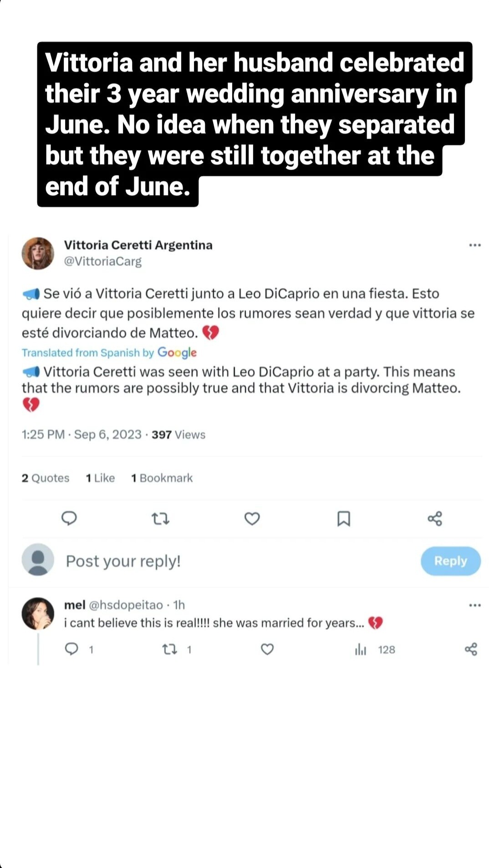This screenshot has height=868, width=489.
Task: Open Vittoria Ceretti Argentina profile picture
Action: tap(38, 253)
